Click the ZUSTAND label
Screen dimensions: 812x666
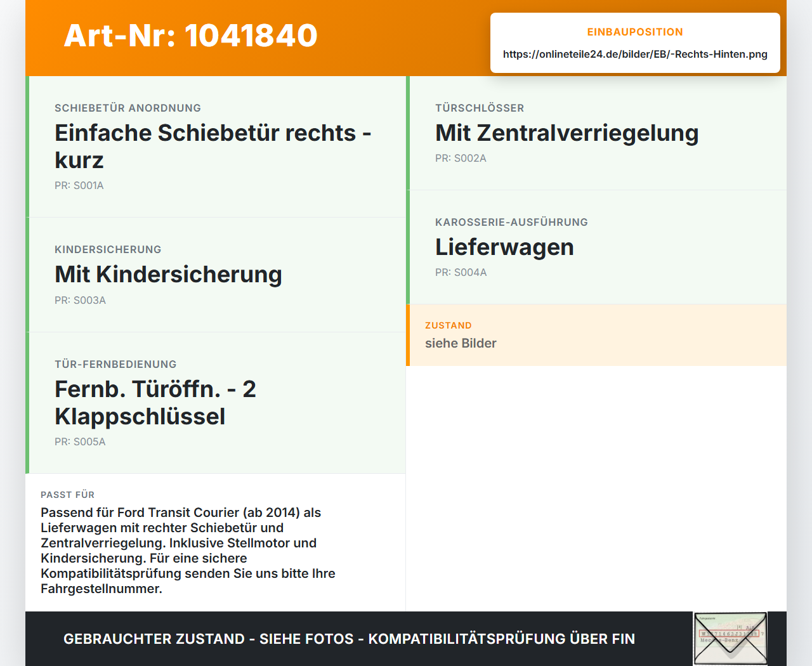click(x=448, y=325)
